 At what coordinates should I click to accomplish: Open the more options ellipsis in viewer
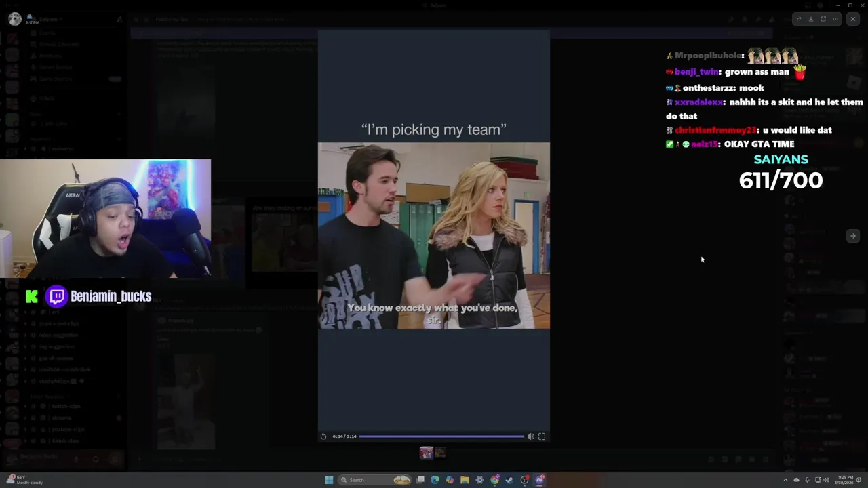(835, 19)
